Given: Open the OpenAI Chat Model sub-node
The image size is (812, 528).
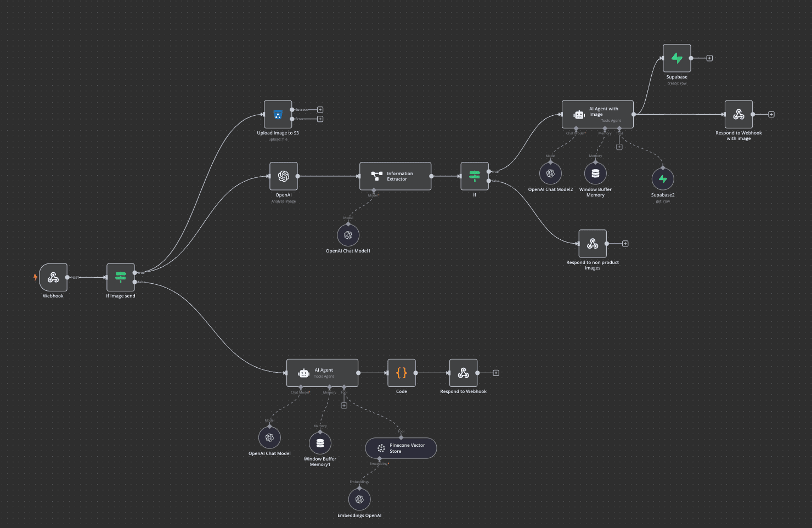Looking at the screenshot, I should (269, 437).
